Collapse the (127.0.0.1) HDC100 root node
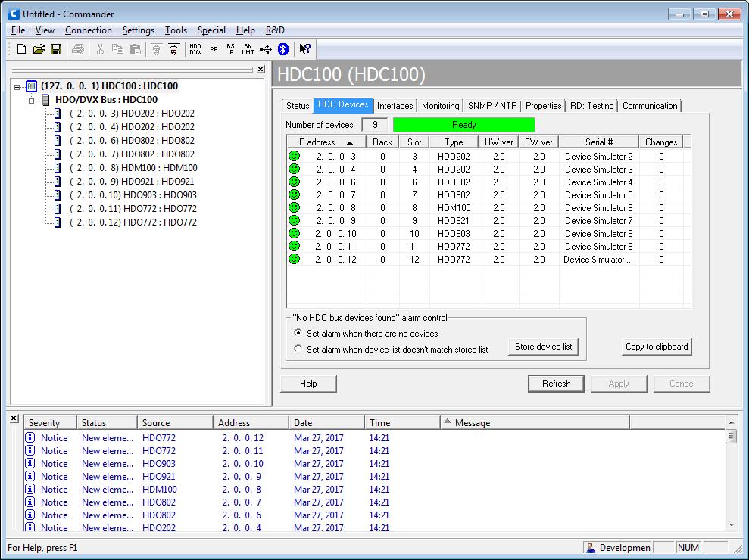 coord(17,87)
